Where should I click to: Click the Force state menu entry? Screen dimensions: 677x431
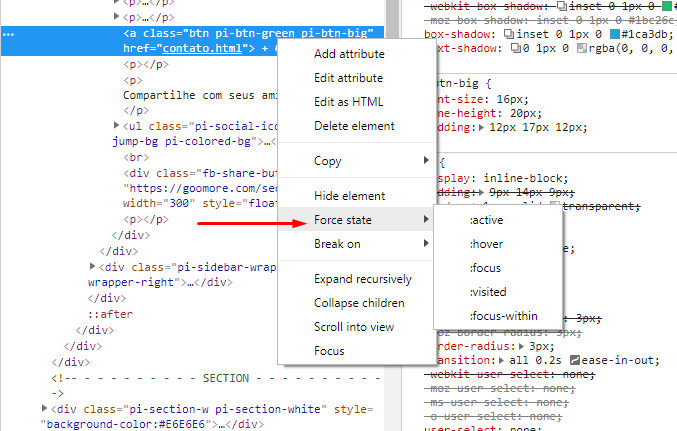pyautogui.click(x=357, y=220)
